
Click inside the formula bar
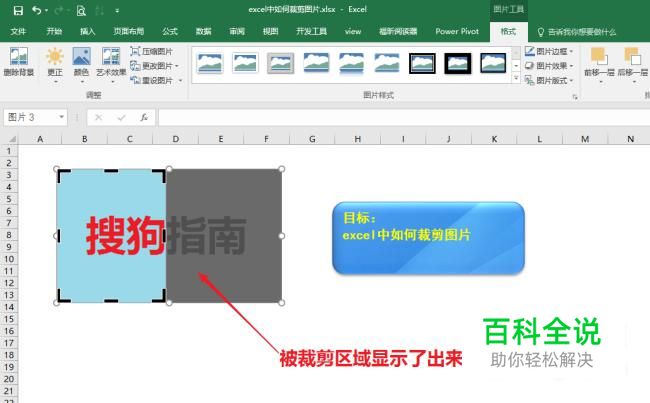(x=404, y=118)
